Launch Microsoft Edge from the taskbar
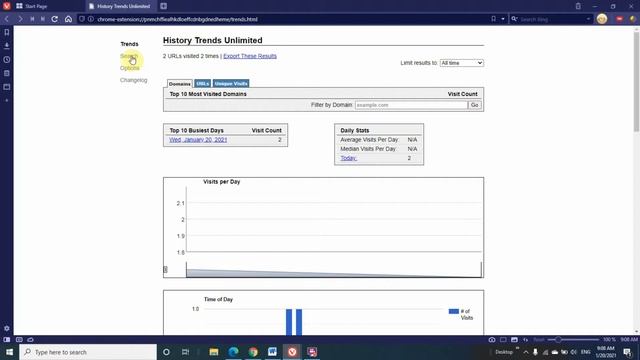The width and height of the screenshot is (640, 360). (x=233, y=352)
